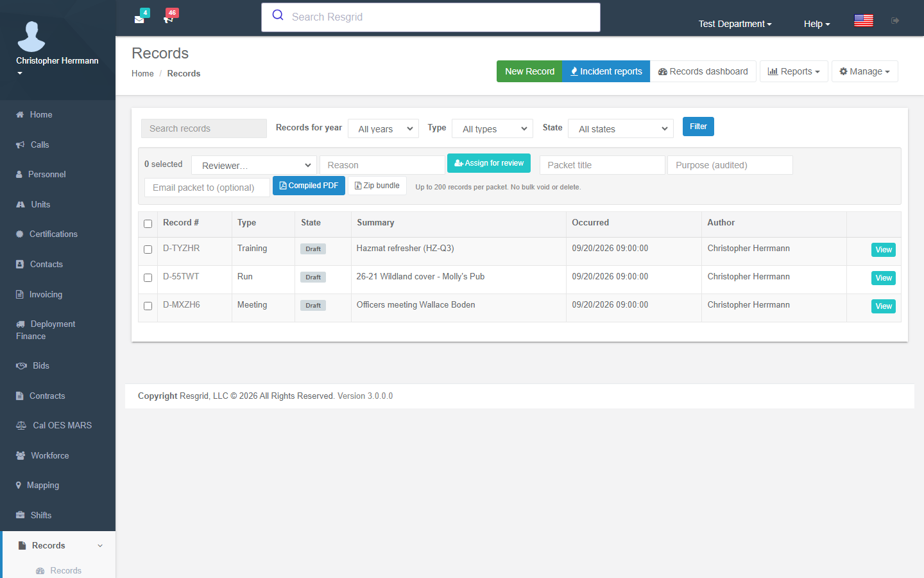Click Assign for review button
Viewport: 924px width, 578px height.
[x=489, y=163]
